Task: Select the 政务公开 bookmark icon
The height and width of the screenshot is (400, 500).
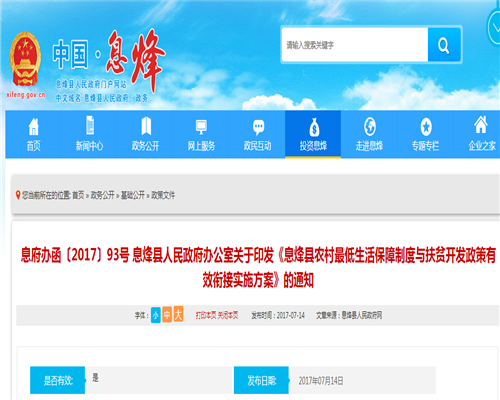Action: tap(146, 126)
